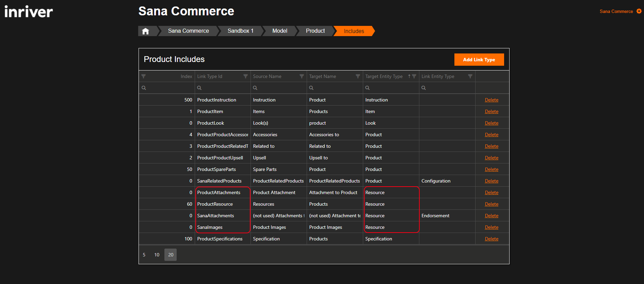Delete the SanaAttachments row
The image size is (644, 284).
[492, 216]
